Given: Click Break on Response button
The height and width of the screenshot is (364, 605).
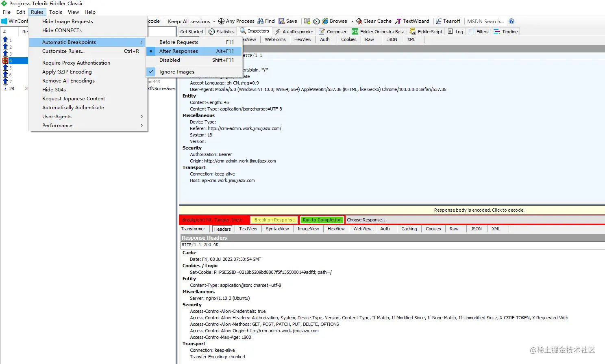Looking at the screenshot, I should 274,220.
